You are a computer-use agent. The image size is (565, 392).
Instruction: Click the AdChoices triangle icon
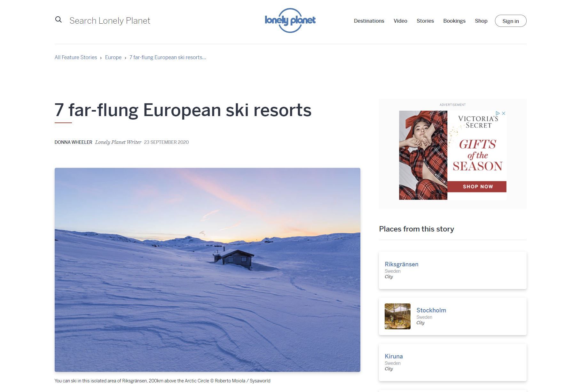coord(498,113)
